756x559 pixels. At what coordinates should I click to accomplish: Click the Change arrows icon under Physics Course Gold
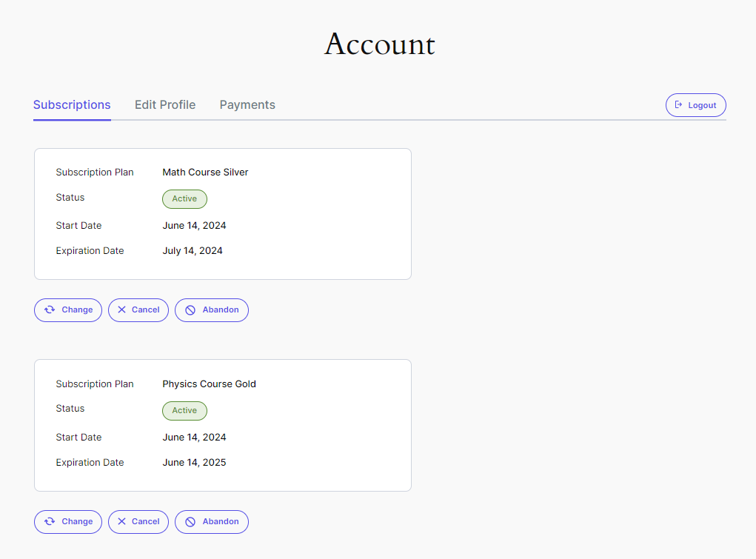click(50, 521)
